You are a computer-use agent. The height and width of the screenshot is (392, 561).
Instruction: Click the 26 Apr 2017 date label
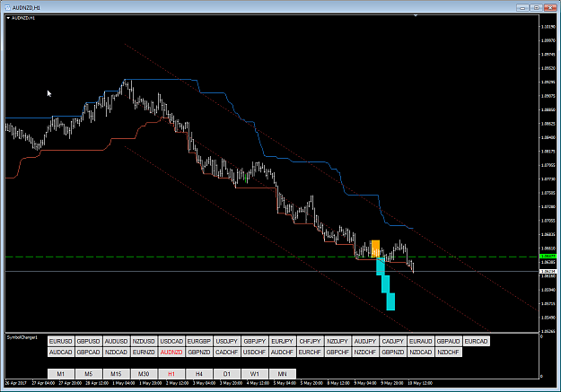click(x=16, y=383)
